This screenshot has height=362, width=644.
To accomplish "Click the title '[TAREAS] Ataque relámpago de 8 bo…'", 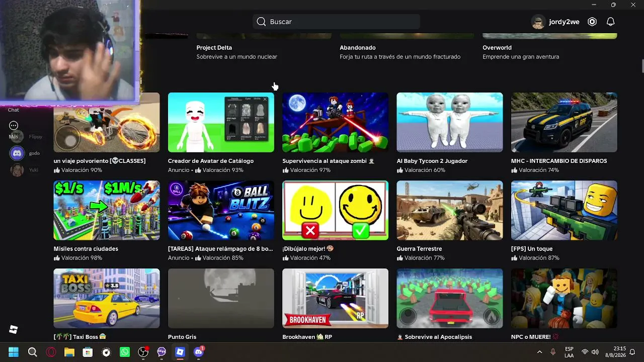I will (220, 249).
